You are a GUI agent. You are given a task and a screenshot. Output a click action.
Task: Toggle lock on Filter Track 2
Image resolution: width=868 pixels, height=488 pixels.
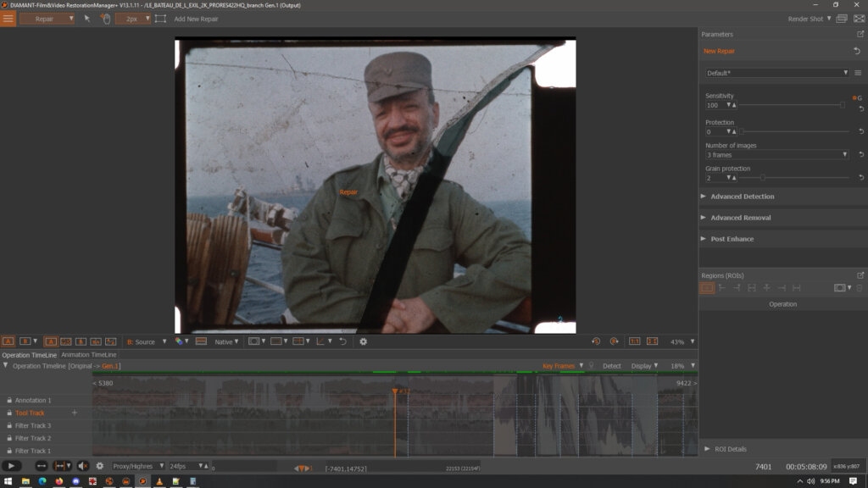click(9, 438)
